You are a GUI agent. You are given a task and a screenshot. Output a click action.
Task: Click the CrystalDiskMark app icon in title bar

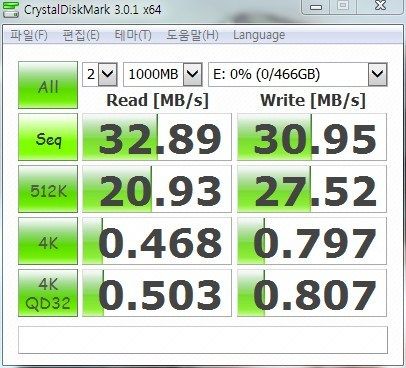11,9
